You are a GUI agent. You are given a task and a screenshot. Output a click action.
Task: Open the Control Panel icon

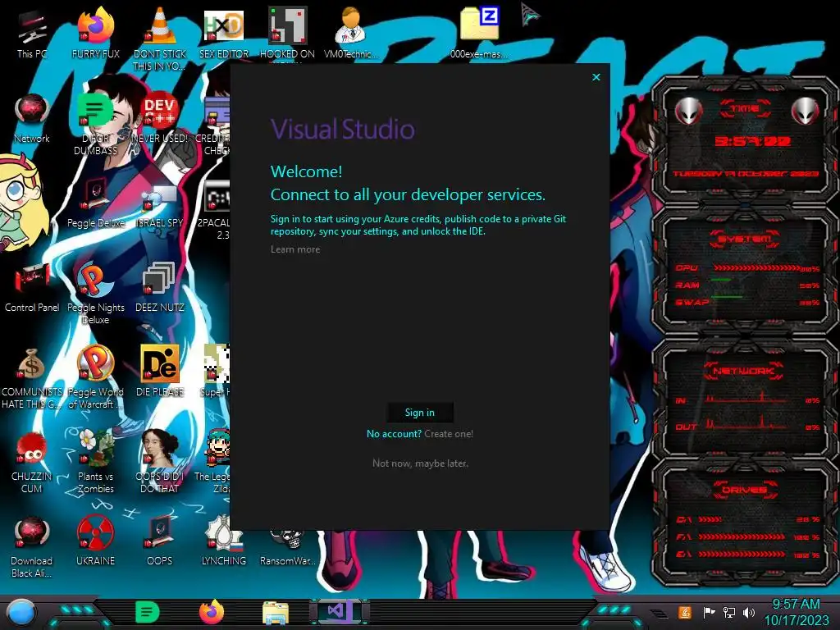(32, 287)
